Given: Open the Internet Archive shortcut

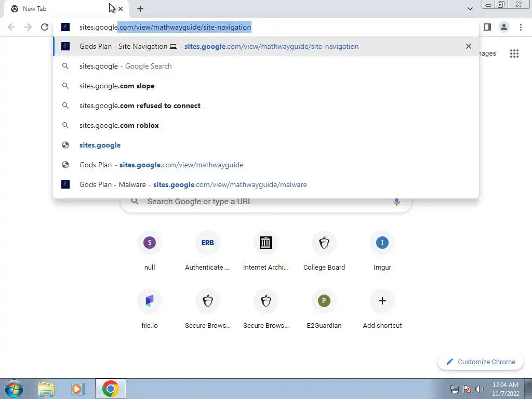Looking at the screenshot, I should point(265,251).
